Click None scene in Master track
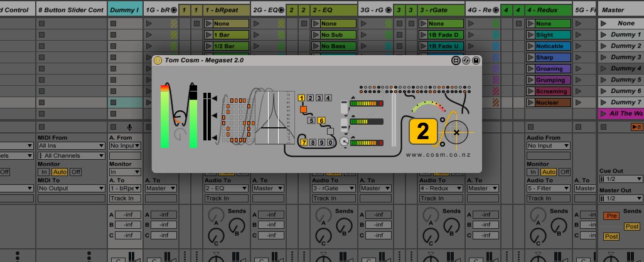Image resolution: width=644 pixels, height=262 pixels. coord(621,24)
